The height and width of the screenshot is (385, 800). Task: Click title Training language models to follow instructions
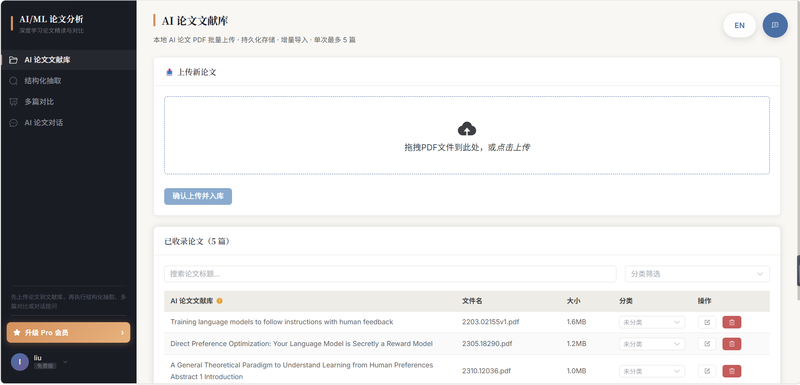(282, 322)
